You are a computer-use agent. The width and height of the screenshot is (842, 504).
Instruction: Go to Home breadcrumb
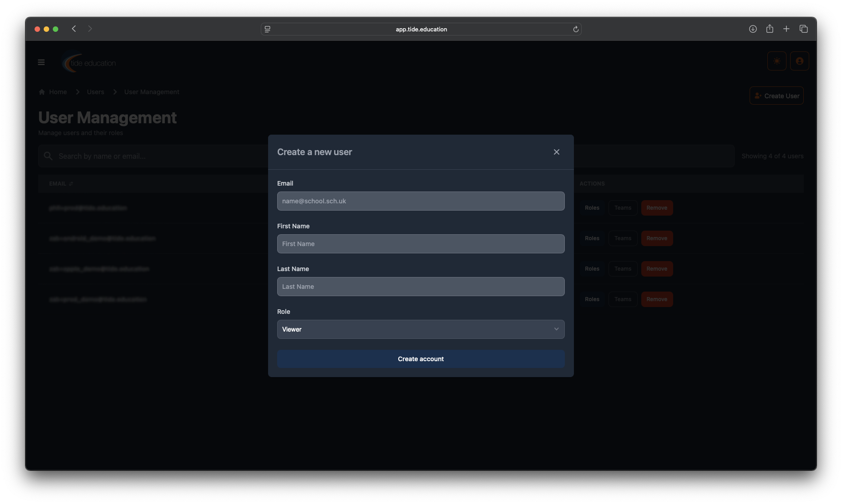coord(57,92)
